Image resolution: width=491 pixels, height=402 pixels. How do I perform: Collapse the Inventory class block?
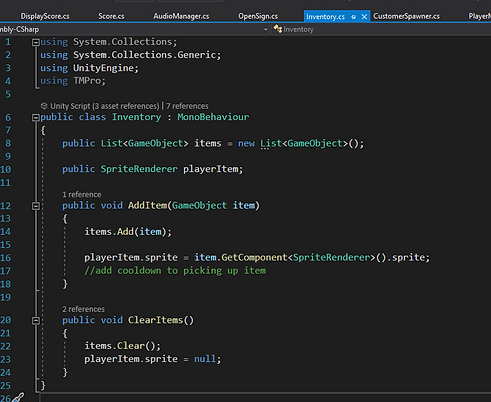click(x=35, y=117)
